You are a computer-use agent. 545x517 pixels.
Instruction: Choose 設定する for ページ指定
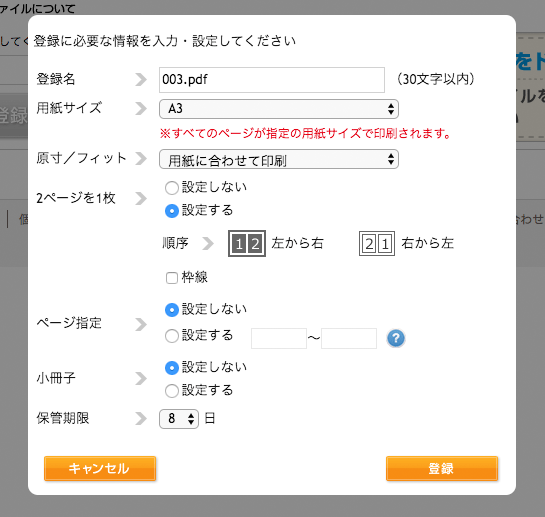click(x=172, y=336)
